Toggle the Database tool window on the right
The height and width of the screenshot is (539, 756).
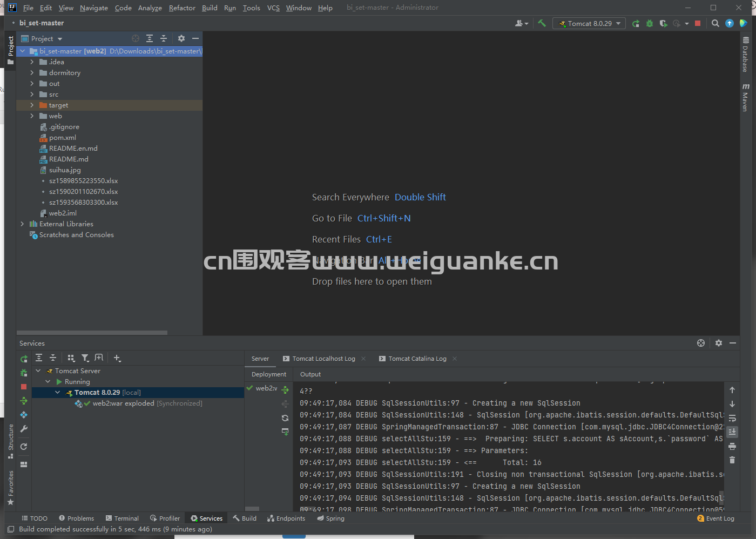click(746, 55)
